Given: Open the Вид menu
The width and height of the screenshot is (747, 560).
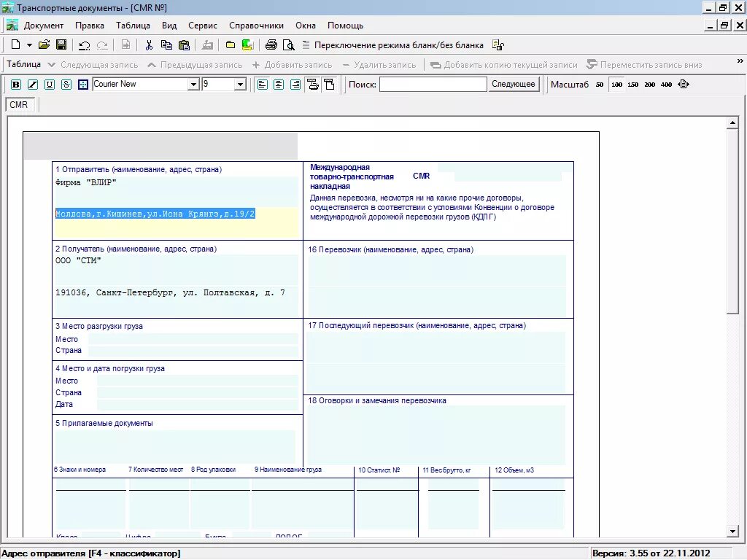Looking at the screenshot, I should tap(169, 26).
